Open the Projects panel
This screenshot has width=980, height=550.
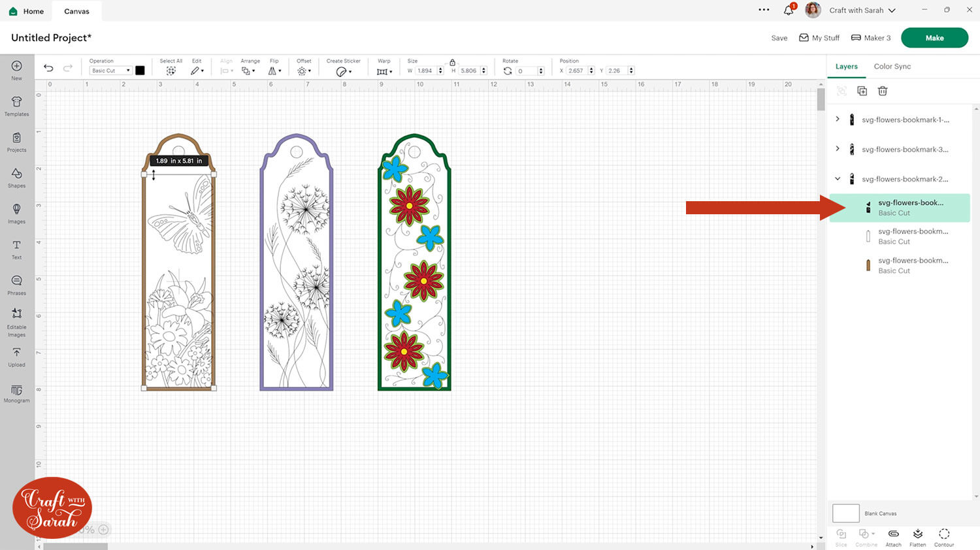click(16, 142)
